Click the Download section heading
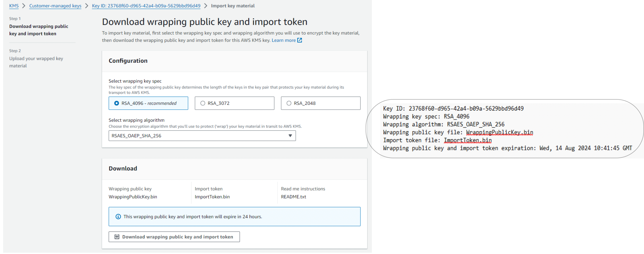644x254 pixels. tap(123, 169)
